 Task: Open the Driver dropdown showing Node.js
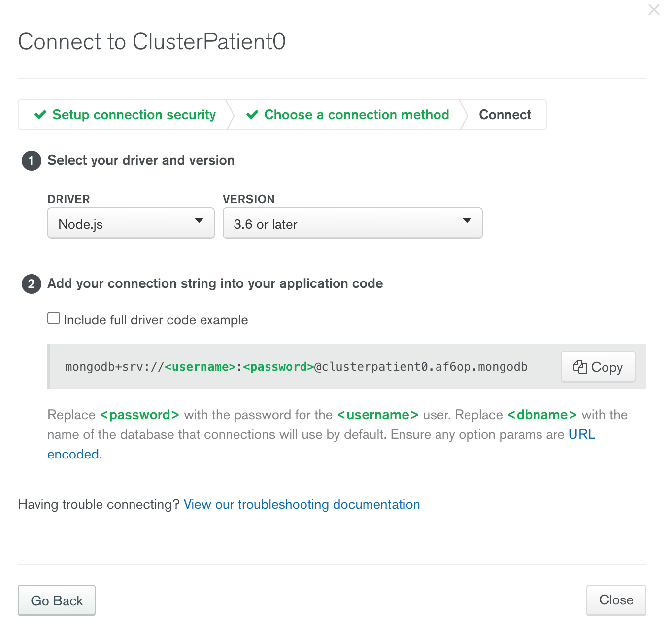point(123,223)
